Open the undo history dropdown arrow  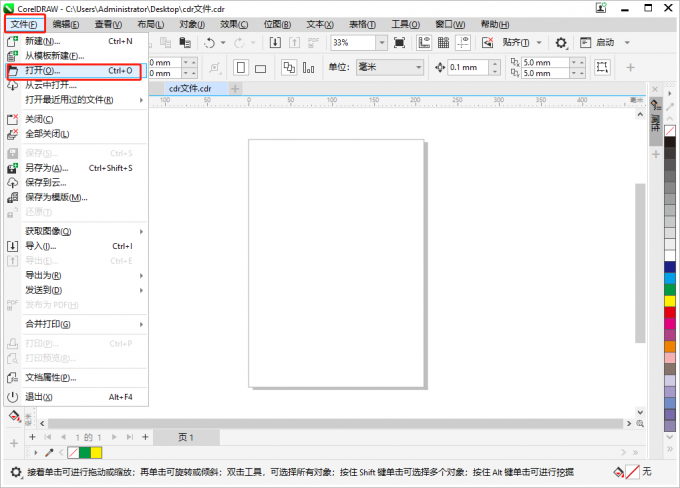(223, 43)
